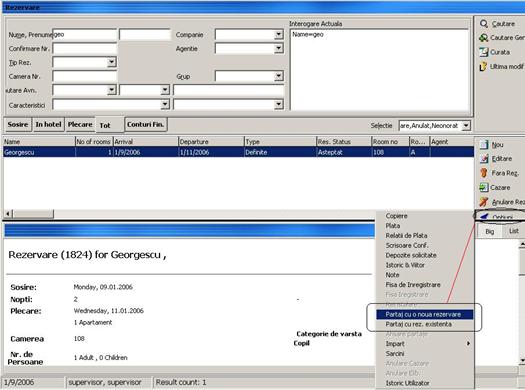The image size is (525, 390).
Task: Click the horizontal scrollbar left arrow
Action: [x=8, y=214]
